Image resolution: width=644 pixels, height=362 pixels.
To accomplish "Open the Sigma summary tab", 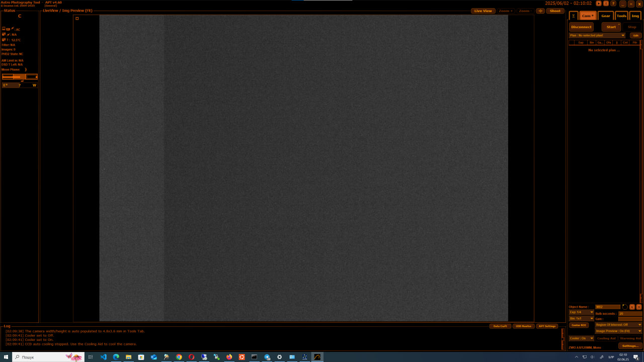I will tap(573, 16).
